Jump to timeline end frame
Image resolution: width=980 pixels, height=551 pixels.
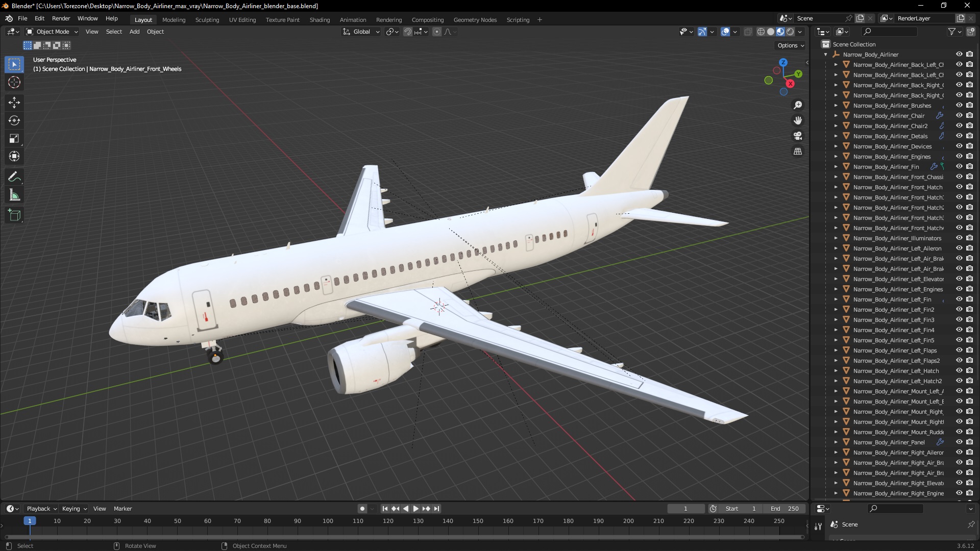436,509
